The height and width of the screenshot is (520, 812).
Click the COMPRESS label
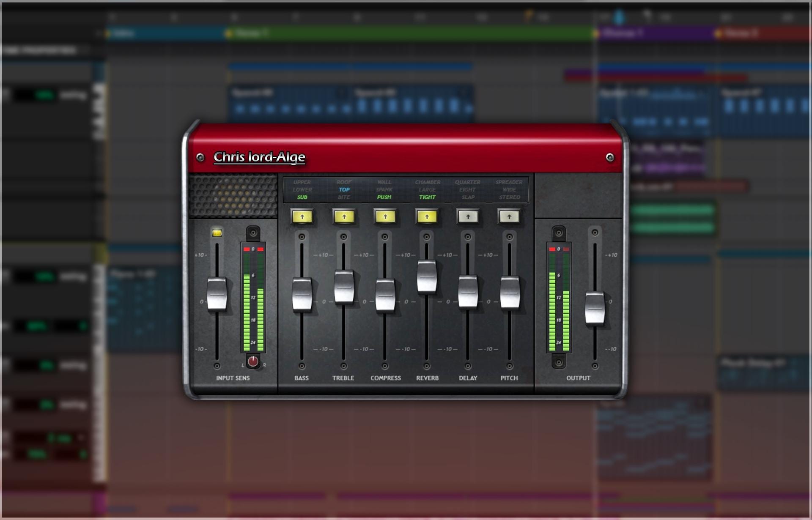(386, 378)
